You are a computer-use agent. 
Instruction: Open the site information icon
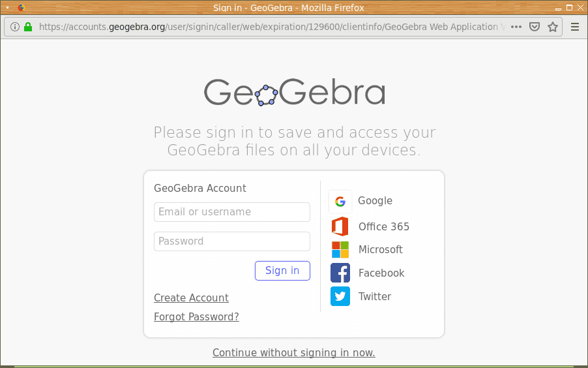pos(15,27)
